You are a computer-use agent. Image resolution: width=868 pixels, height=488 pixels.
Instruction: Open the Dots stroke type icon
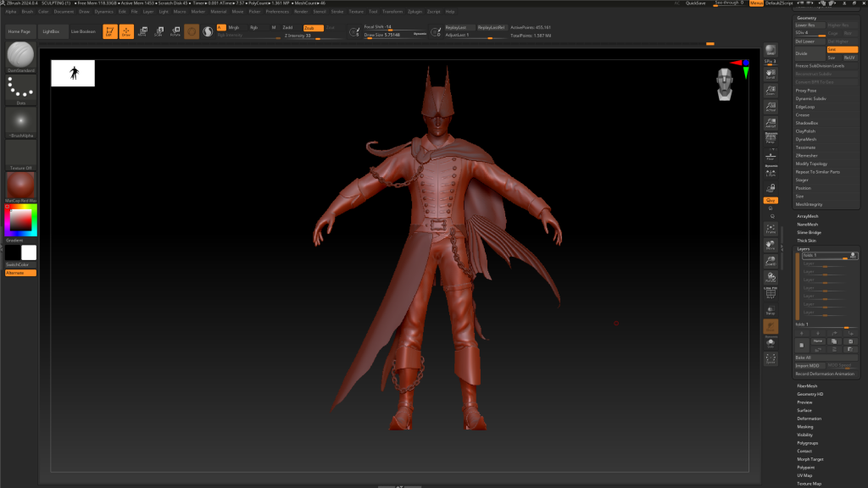tap(20, 87)
